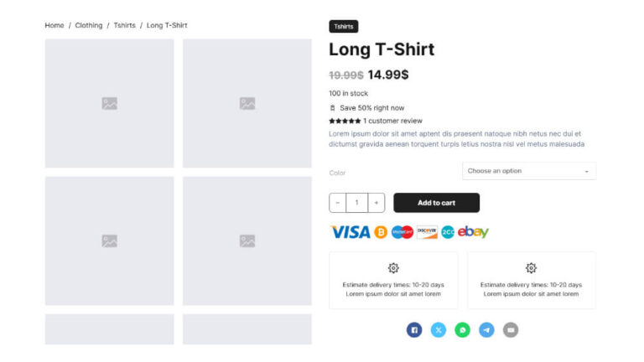Image resolution: width=644 pixels, height=362 pixels.
Task: Share product on X (Twitter)
Action: pos(439,330)
